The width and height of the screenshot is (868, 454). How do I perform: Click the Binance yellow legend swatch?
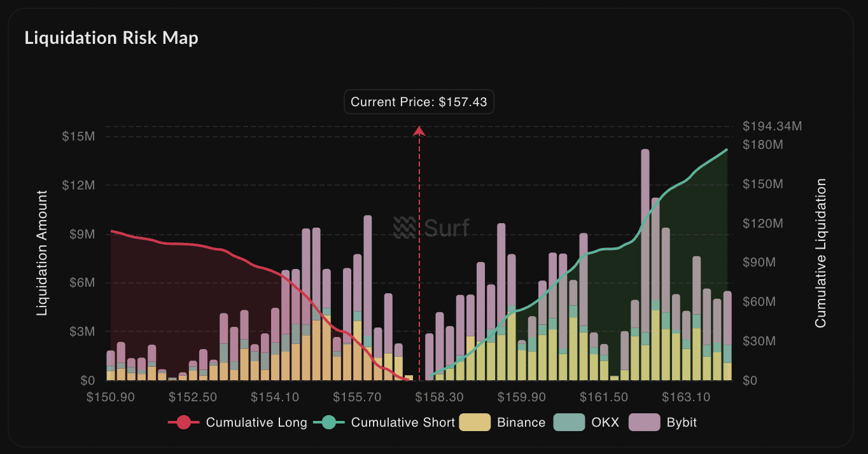(475, 422)
